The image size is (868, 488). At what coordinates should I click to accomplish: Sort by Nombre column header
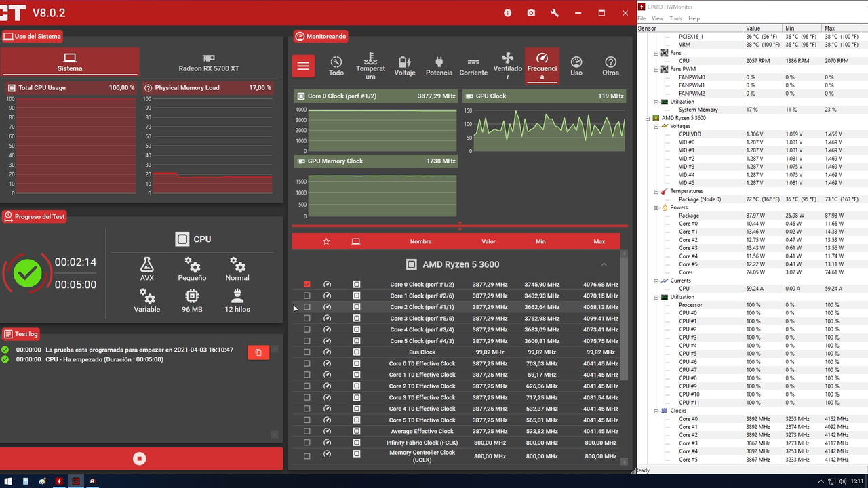pos(420,241)
